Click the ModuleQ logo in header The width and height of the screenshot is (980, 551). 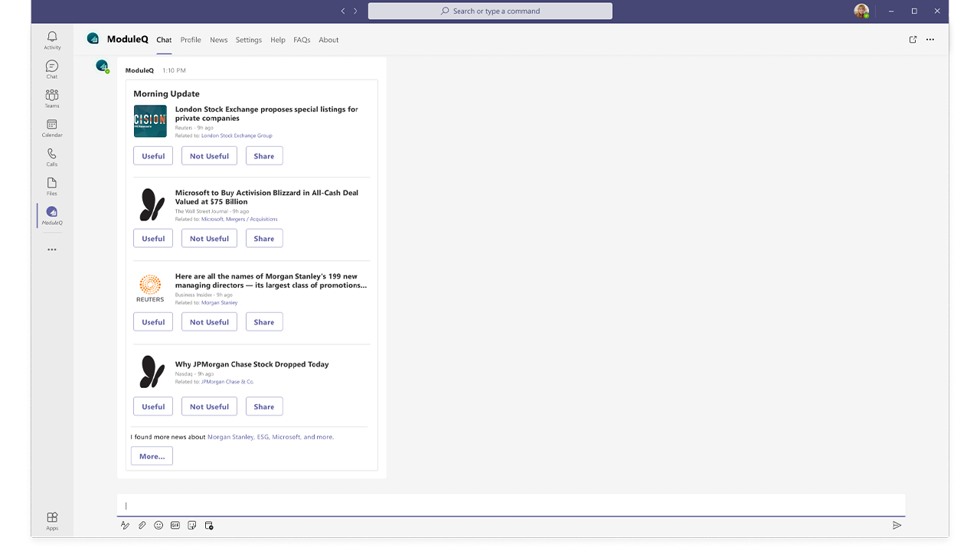click(93, 38)
